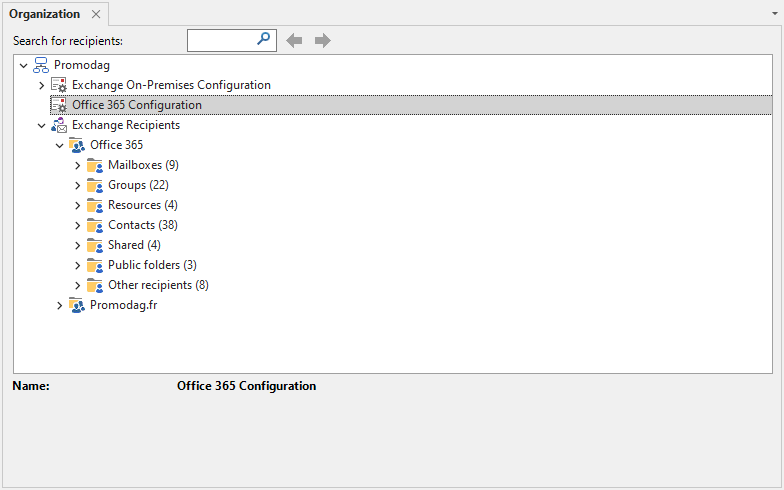
Task: Click the Groups folder icon
Action: (95, 185)
